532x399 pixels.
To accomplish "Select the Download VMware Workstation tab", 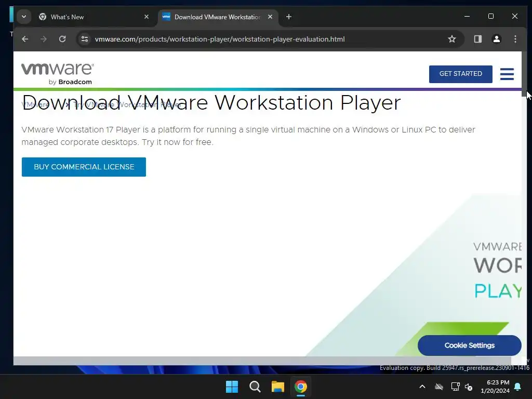I will [x=218, y=17].
